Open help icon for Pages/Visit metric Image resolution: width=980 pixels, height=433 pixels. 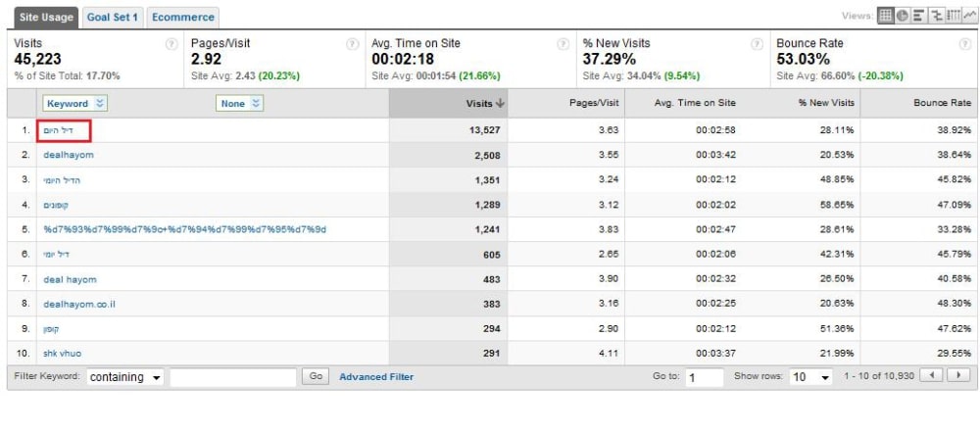coord(352,44)
